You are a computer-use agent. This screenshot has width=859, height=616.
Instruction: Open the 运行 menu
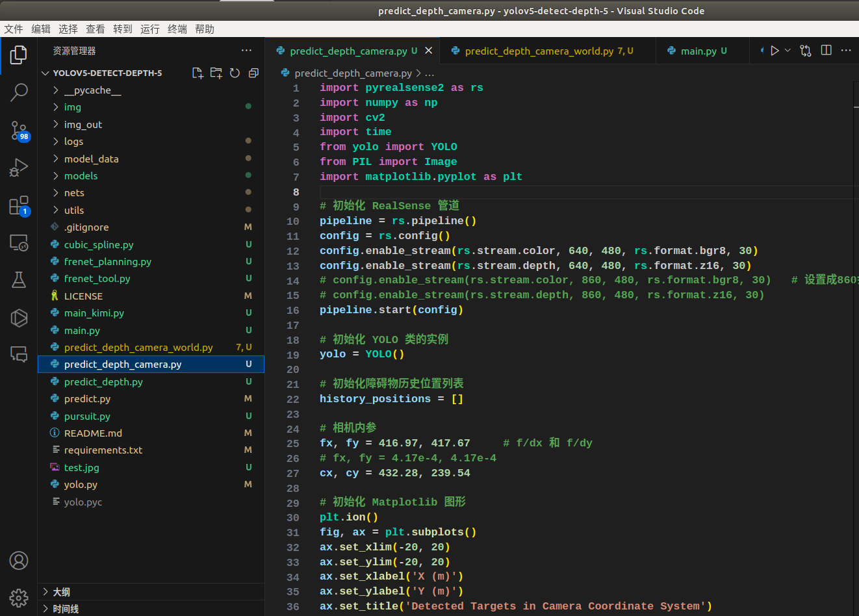point(150,29)
